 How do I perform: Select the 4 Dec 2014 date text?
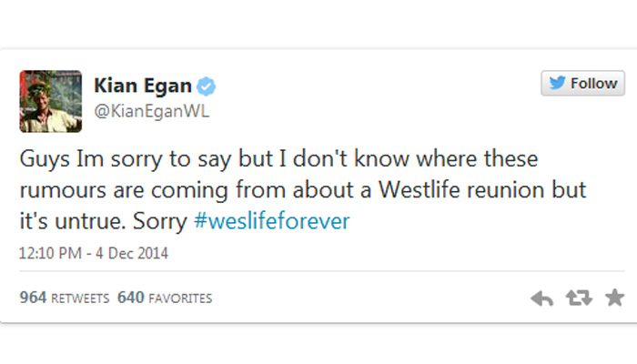(132, 253)
